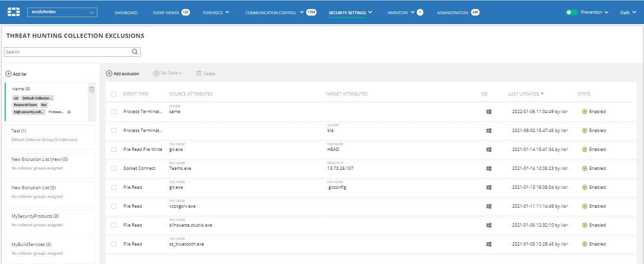The width and height of the screenshot is (644, 264).
Task: Click the search magnifier icon
Action: [135, 52]
